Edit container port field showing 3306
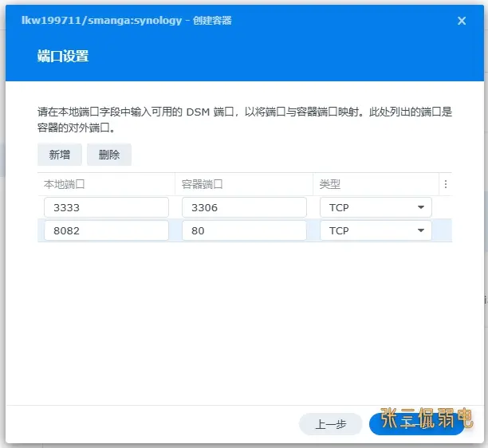Viewport: 488px width, 448px height. (x=244, y=207)
